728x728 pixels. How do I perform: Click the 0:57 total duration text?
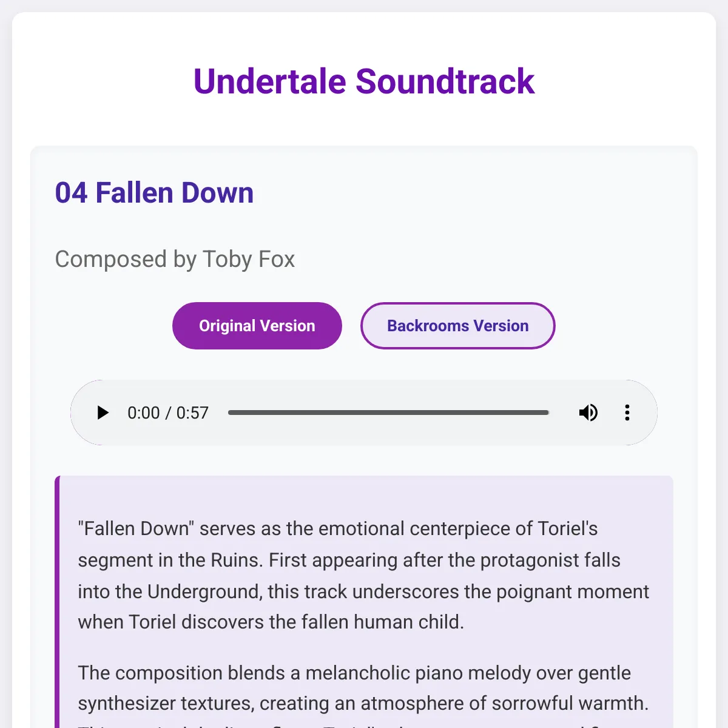(x=192, y=413)
